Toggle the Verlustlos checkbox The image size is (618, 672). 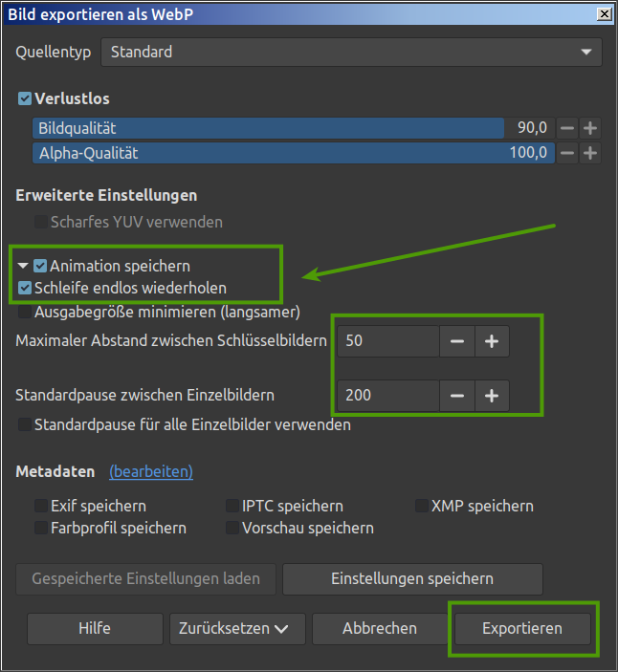(25, 98)
